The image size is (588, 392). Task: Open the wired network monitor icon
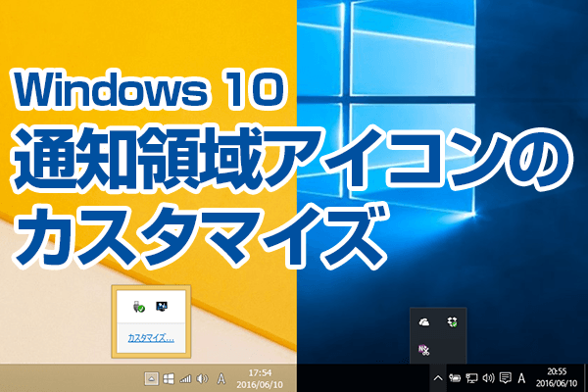tap(471, 378)
